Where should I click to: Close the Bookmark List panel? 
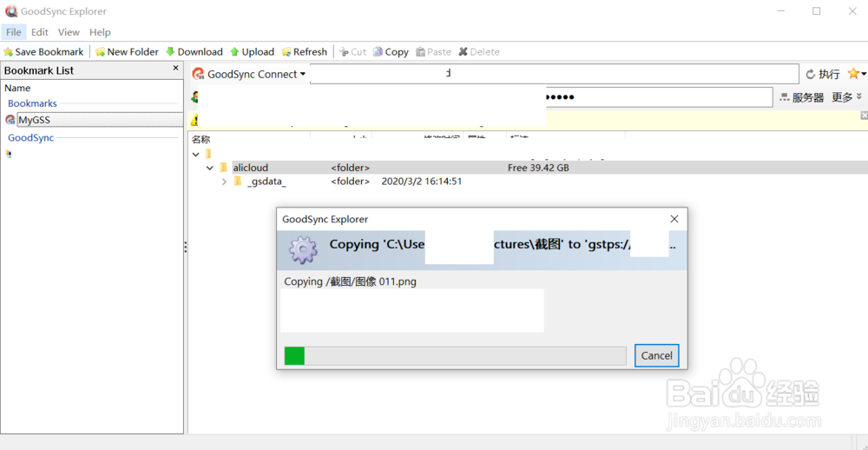click(x=176, y=68)
